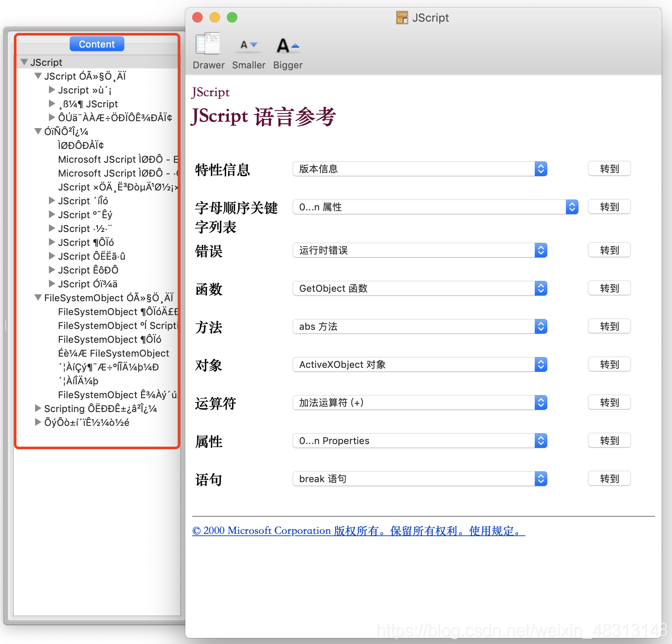Expand the JScript º¯Êý tree node
672x644 pixels.
[x=52, y=214]
